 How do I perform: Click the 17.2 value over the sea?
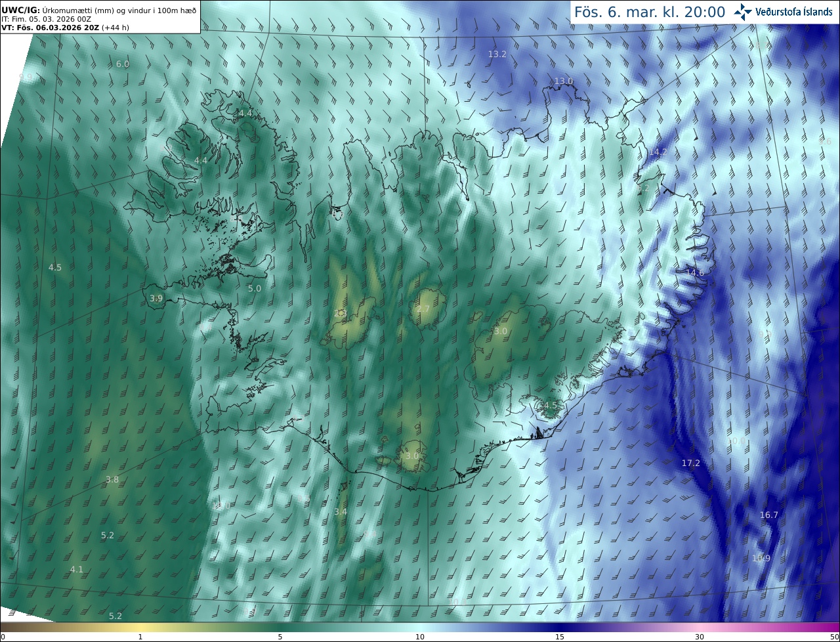pyautogui.click(x=690, y=463)
